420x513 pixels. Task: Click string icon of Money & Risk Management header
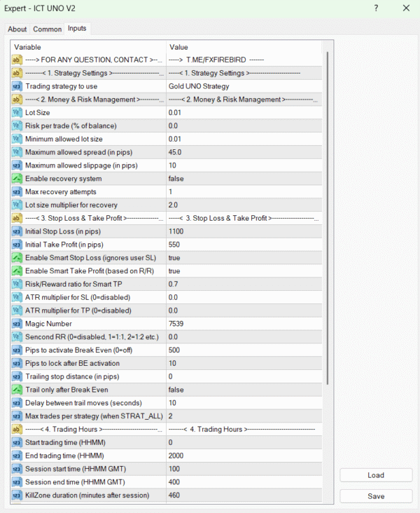17,100
